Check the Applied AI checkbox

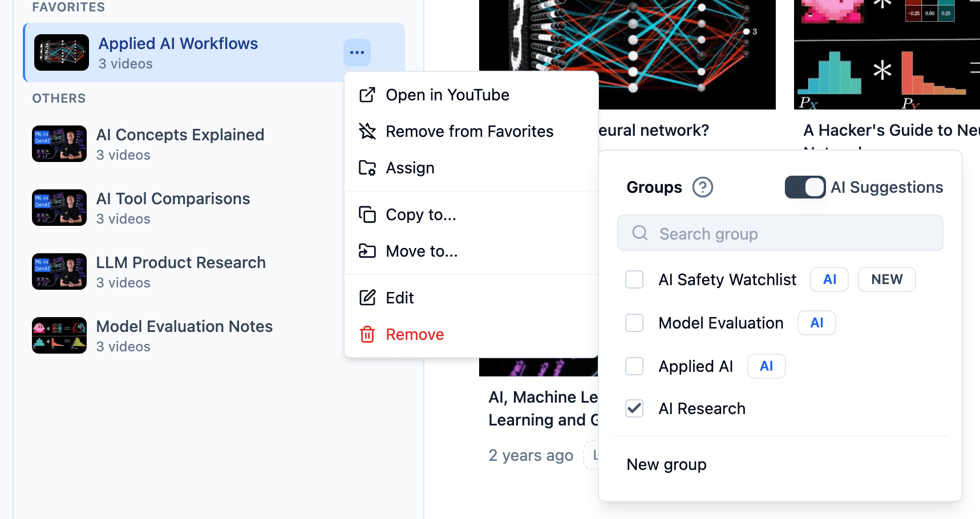[x=634, y=366]
